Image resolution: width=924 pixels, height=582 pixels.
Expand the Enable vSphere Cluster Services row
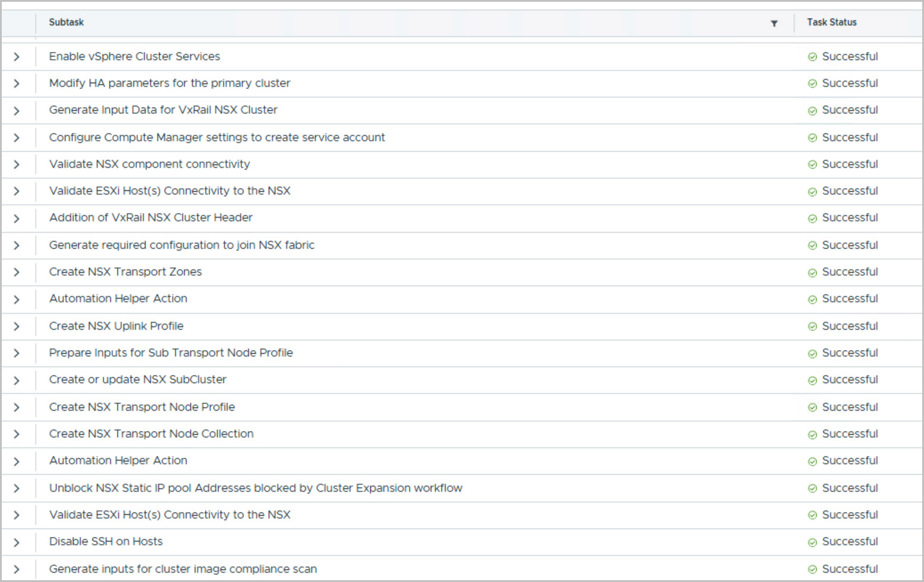tap(17, 57)
